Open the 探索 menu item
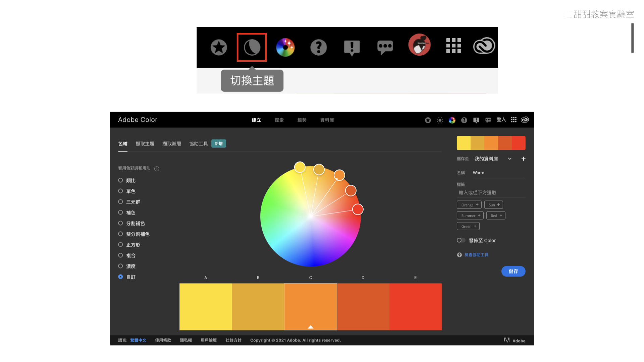The height and width of the screenshot is (362, 644). tap(279, 120)
